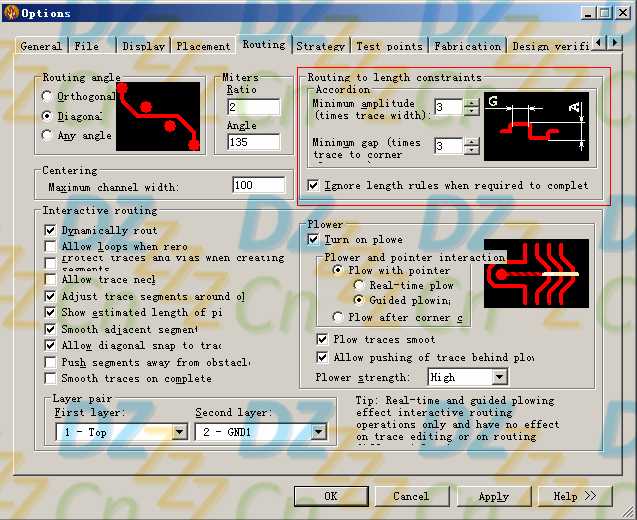Click the OK button
This screenshot has height=520, width=637.
coord(331,496)
